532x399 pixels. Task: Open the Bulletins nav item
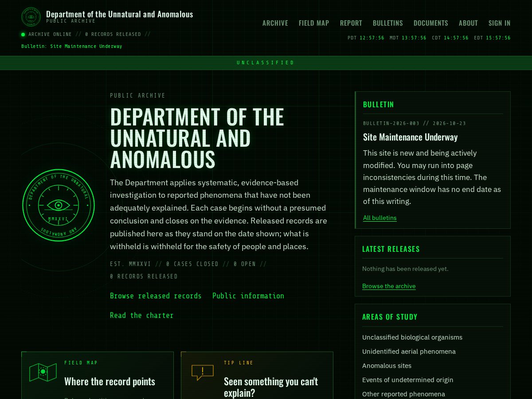click(x=388, y=23)
